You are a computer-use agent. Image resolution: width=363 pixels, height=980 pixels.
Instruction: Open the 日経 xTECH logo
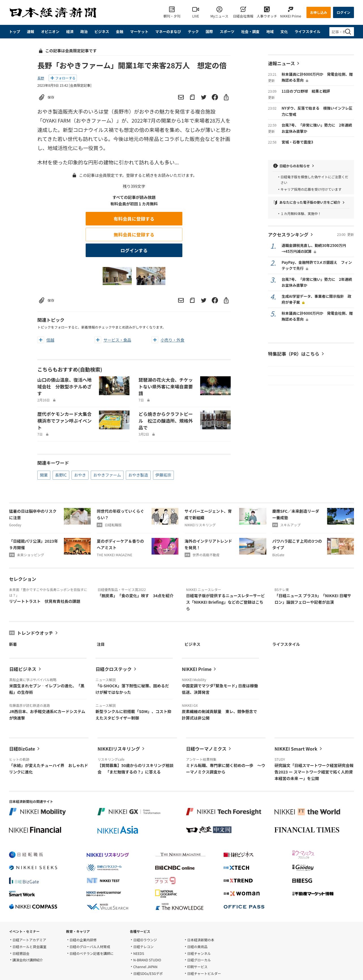click(x=236, y=868)
